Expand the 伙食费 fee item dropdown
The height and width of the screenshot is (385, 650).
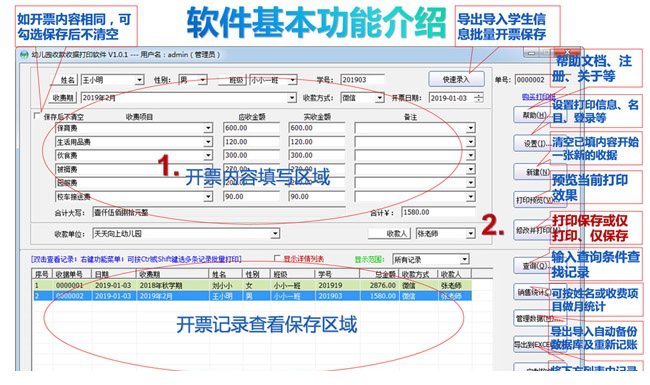tap(209, 155)
